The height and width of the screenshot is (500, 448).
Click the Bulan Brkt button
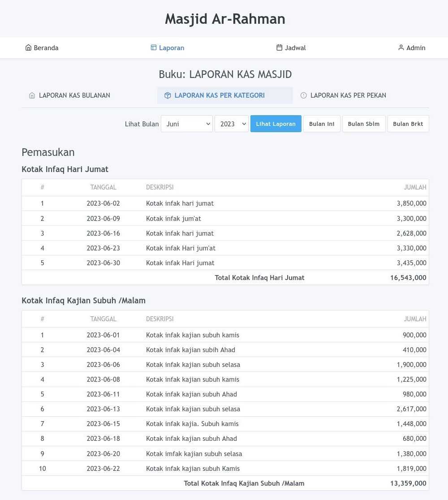(408, 124)
